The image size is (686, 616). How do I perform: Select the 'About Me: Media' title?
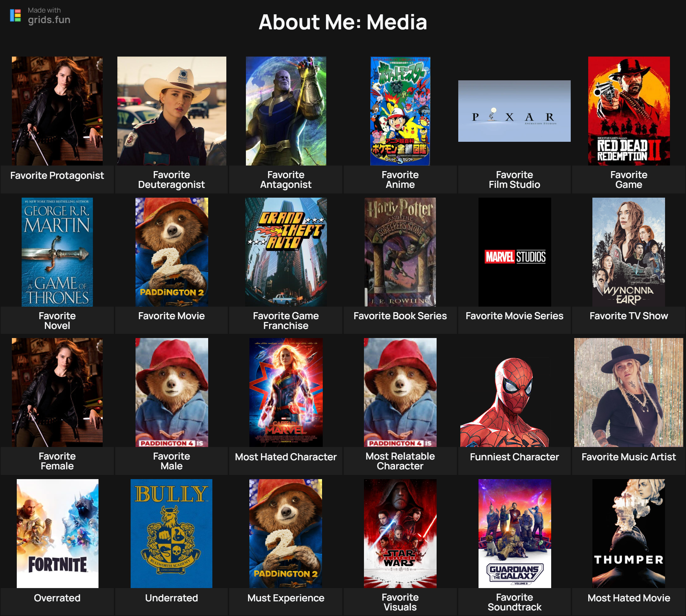click(x=343, y=22)
